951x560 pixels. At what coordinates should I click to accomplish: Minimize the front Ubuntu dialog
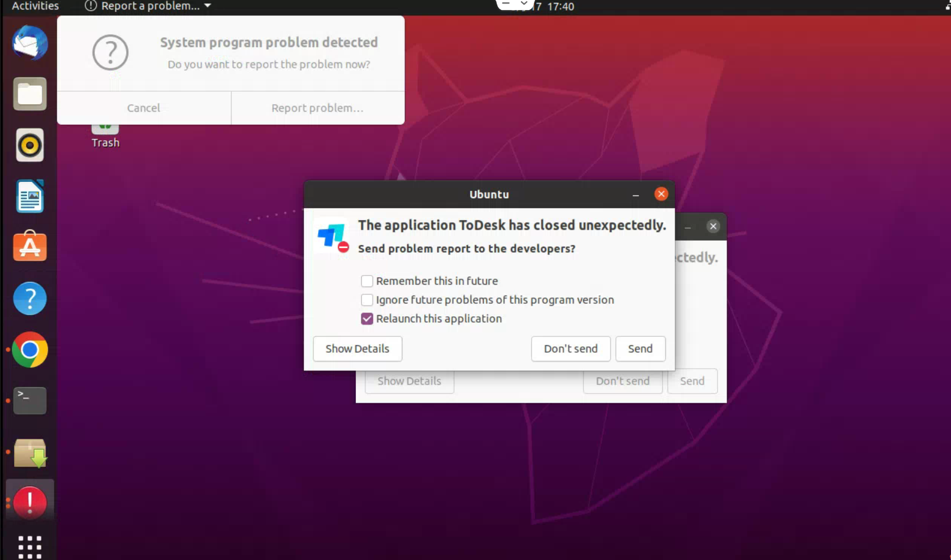pyautogui.click(x=636, y=194)
